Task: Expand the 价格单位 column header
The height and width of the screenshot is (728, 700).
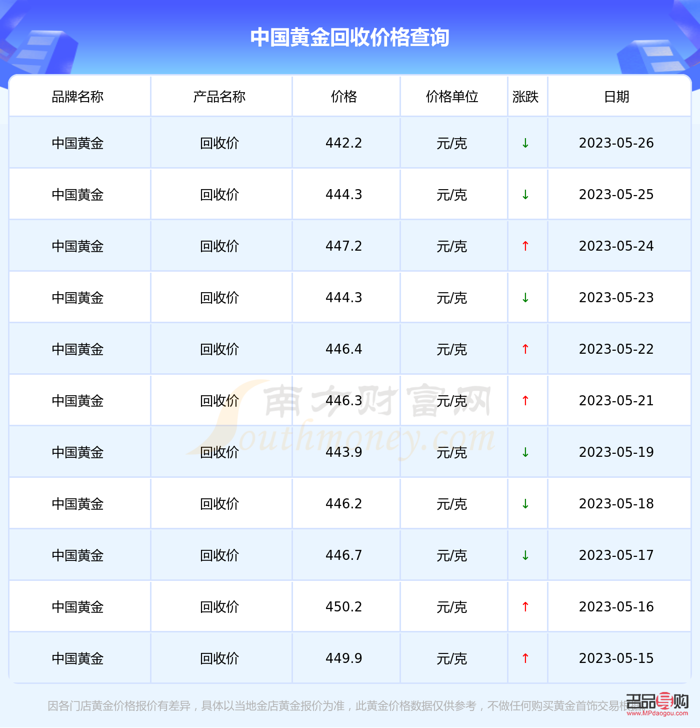Action: click(x=452, y=97)
